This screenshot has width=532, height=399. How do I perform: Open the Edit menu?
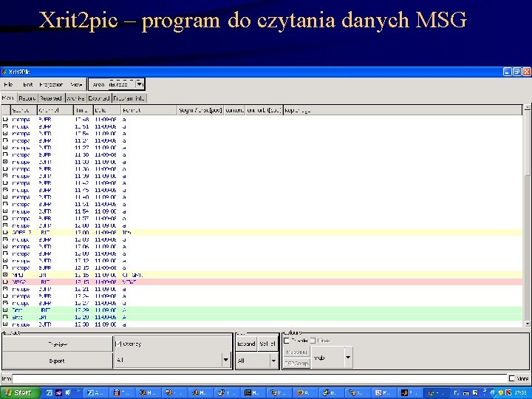(x=27, y=84)
